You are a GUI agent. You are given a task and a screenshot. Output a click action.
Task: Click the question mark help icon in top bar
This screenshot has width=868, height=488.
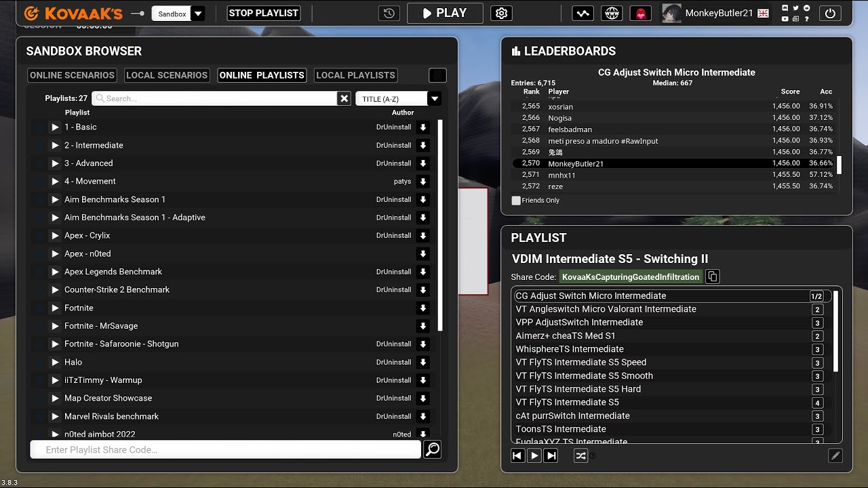coord(806,19)
